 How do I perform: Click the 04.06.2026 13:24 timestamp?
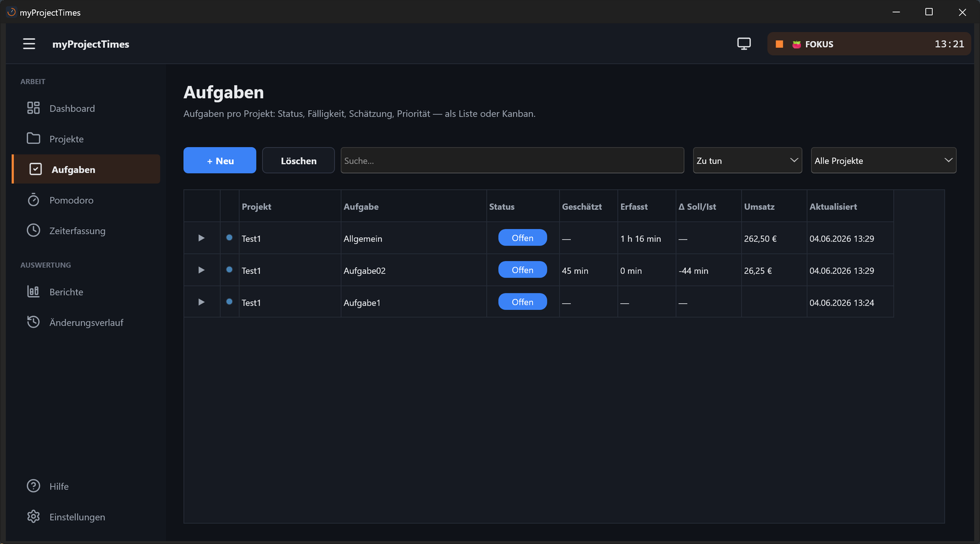[842, 303]
